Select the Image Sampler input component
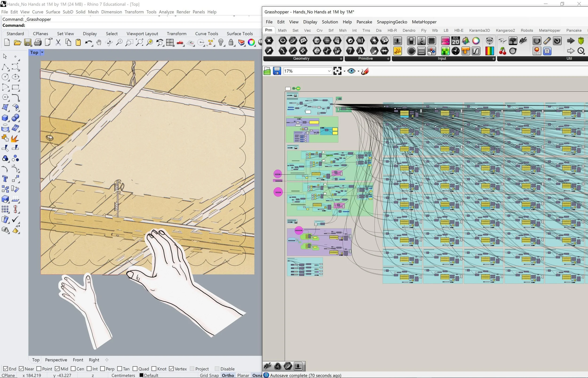This screenshot has height=378, width=588. coord(445,51)
